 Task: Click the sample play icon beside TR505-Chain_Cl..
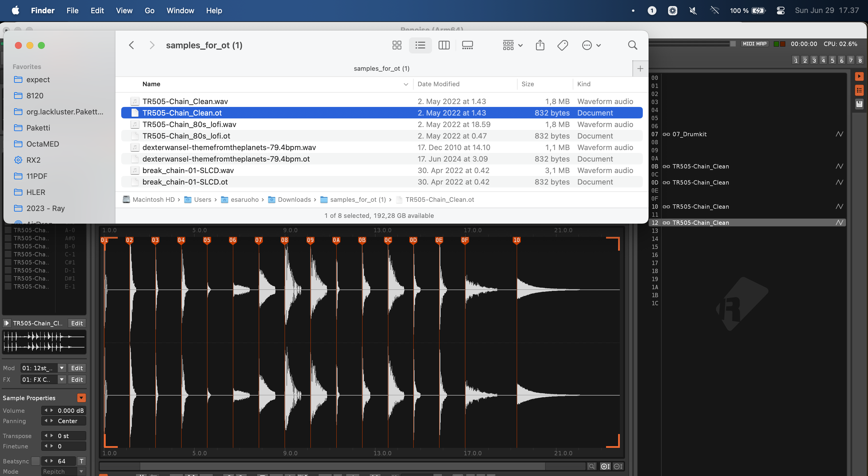point(6,323)
